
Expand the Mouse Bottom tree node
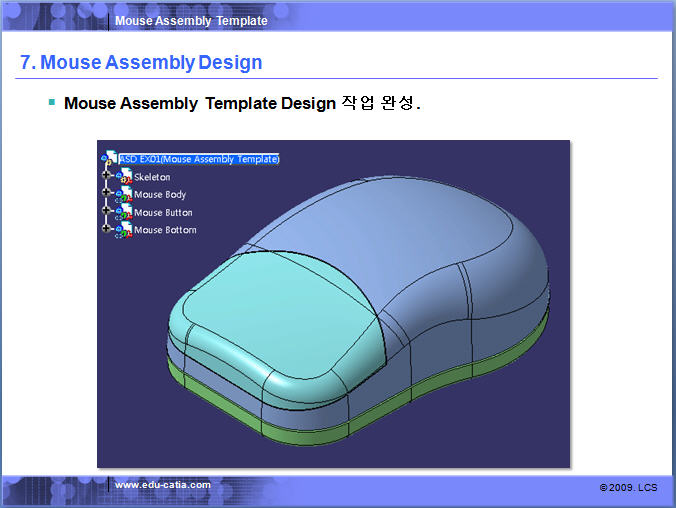[106, 229]
